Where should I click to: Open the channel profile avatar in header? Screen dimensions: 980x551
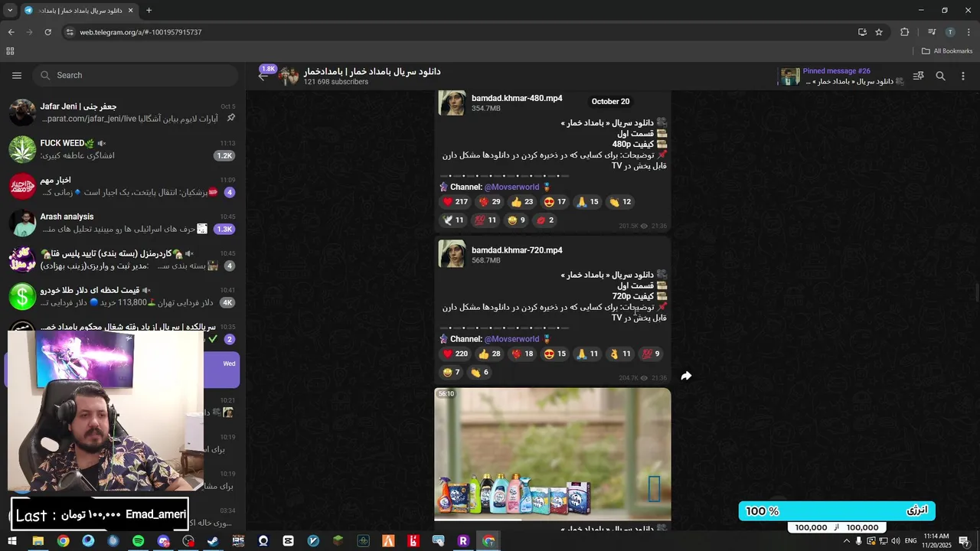pos(289,76)
